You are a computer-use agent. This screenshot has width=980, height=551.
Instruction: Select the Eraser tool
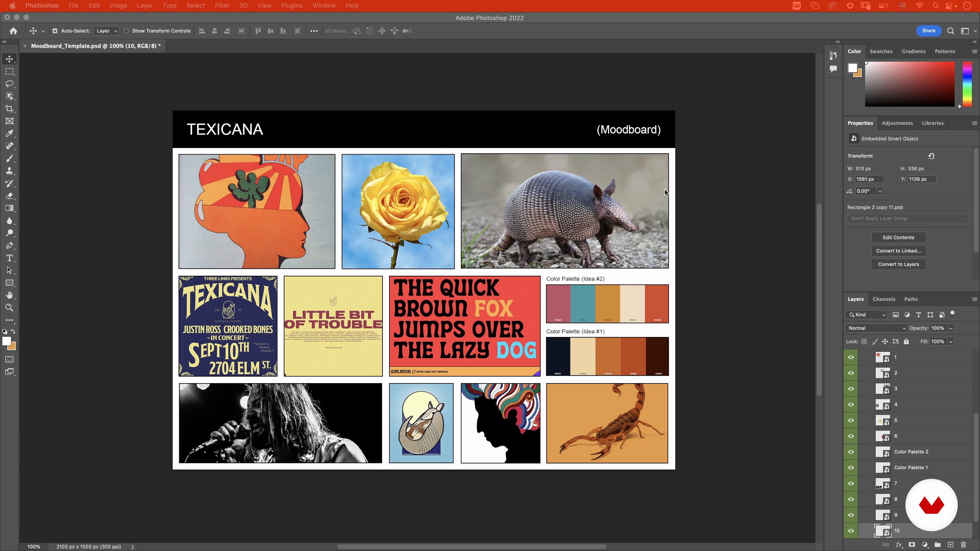9,196
